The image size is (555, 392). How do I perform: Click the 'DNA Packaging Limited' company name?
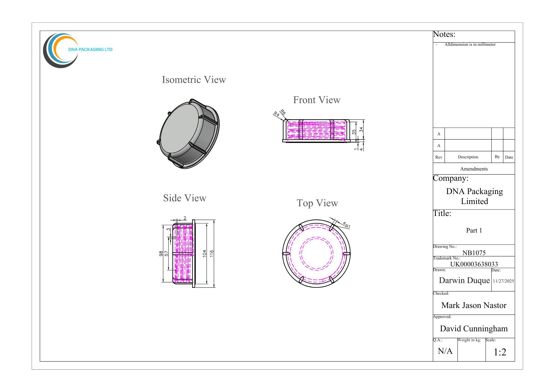click(x=475, y=196)
